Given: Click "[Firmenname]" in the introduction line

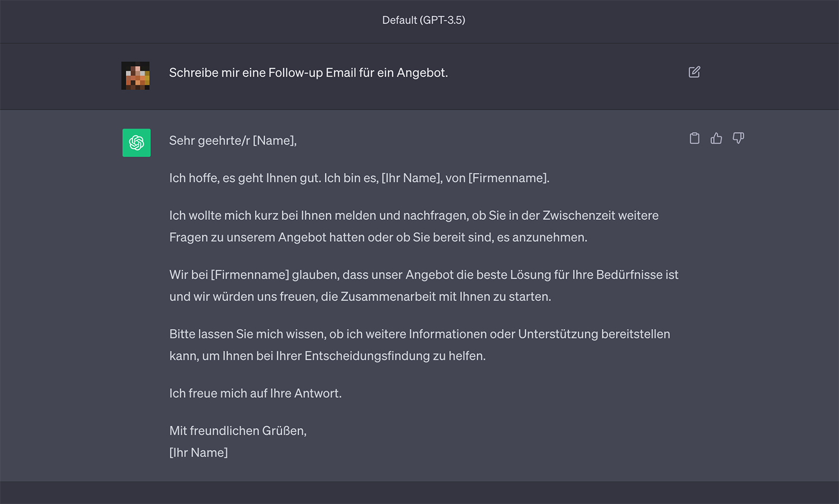Looking at the screenshot, I should pyautogui.click(x=508, y=178).
